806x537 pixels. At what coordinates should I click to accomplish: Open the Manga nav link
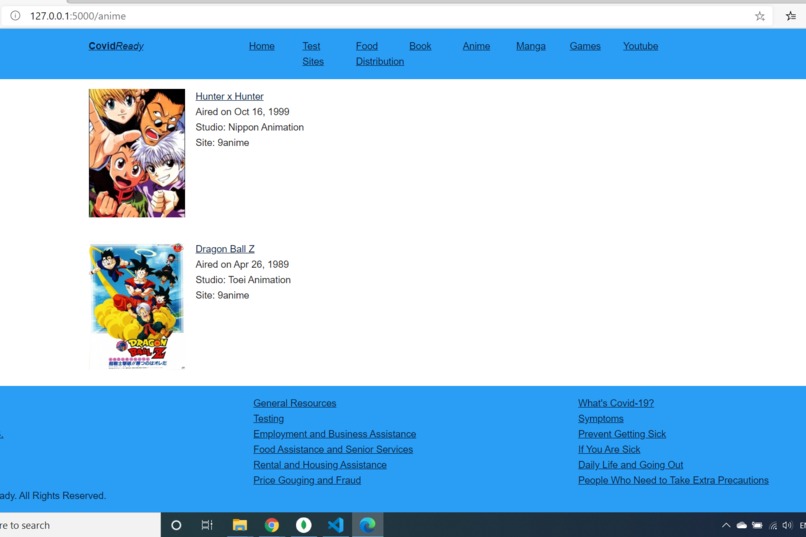(x=531, y=46)
